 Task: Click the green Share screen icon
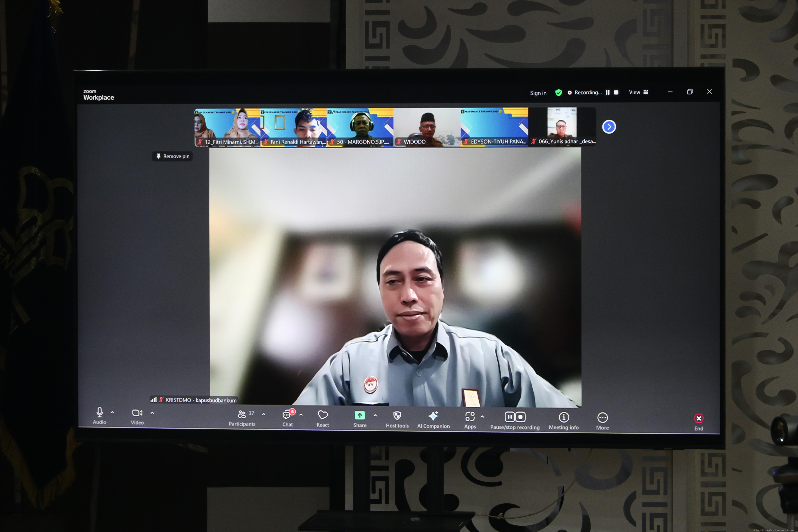coord(359,415)
